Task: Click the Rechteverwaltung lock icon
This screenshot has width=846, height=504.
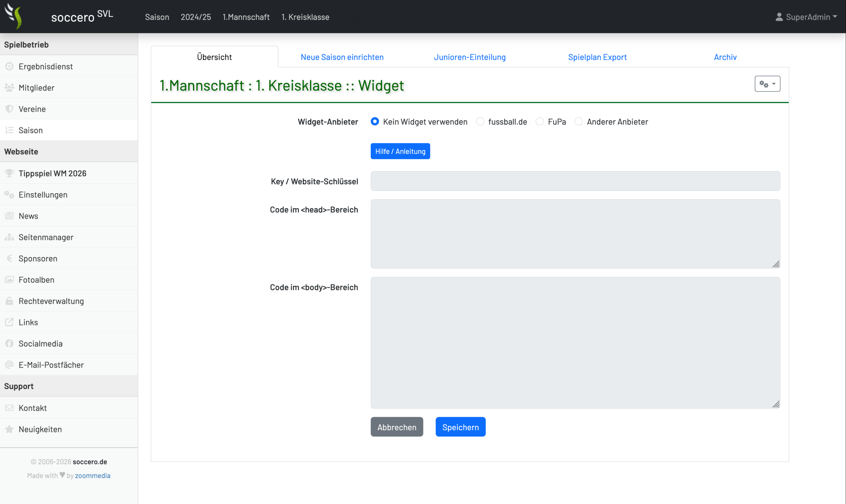Action: pos(9,301)
